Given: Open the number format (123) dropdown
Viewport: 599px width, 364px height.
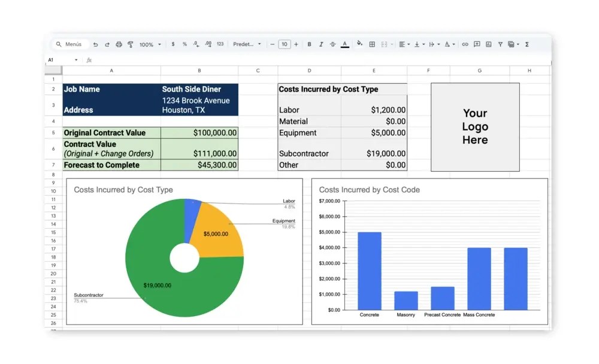Looking at the screenshot, I should [220, 44].
